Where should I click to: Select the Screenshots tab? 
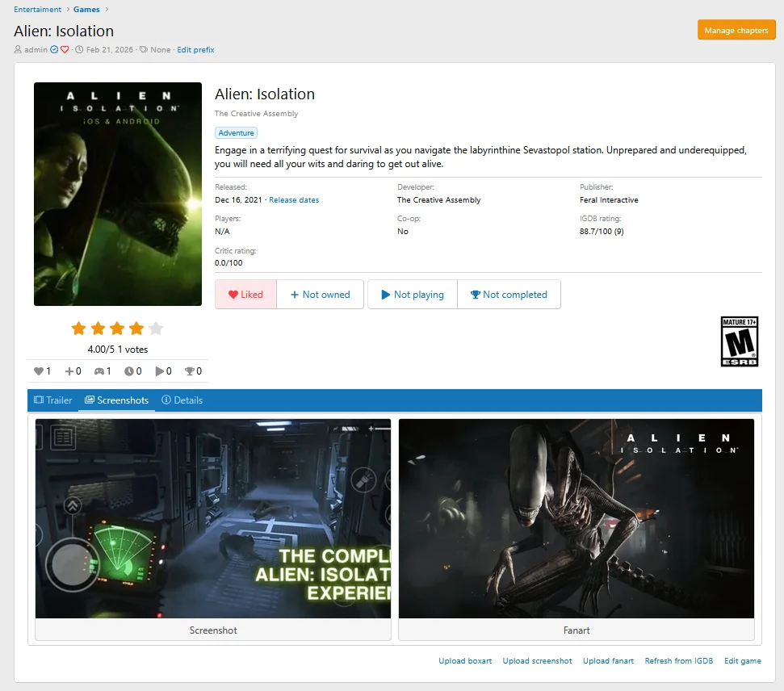[x=116, y=400]
